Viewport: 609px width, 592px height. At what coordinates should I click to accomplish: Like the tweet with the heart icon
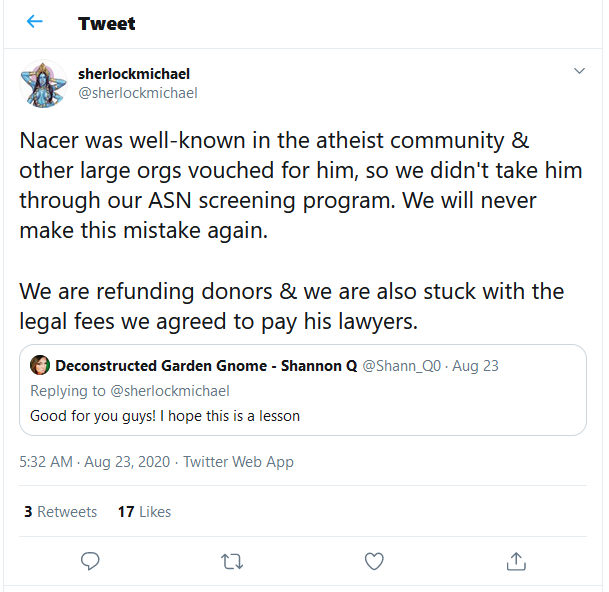(374, 561)
